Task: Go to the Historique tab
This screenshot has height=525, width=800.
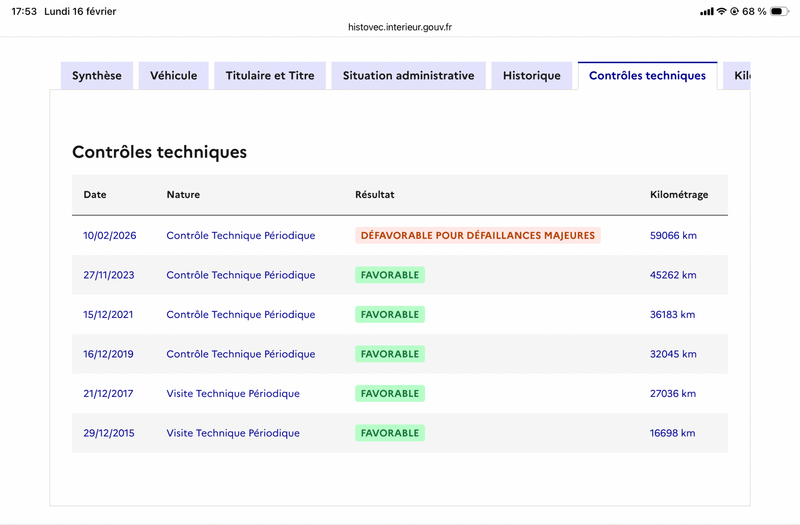Action: tap(532, 76)
